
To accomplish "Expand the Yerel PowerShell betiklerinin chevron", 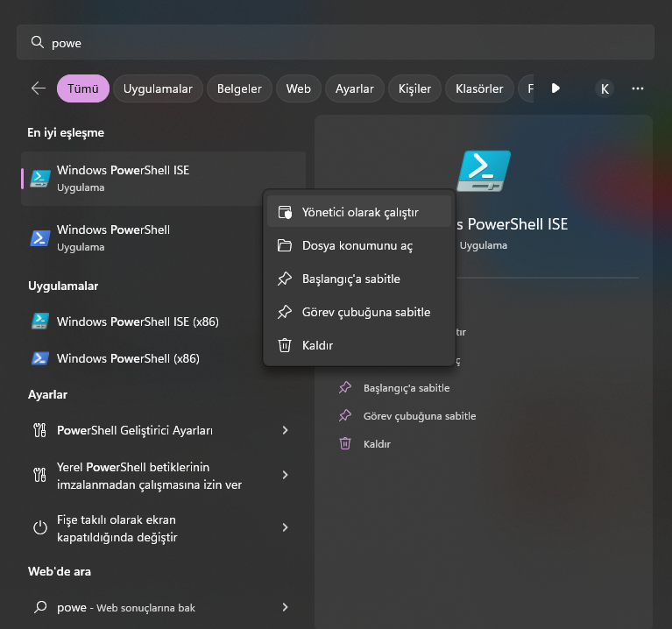I will (x=286, y=475).
